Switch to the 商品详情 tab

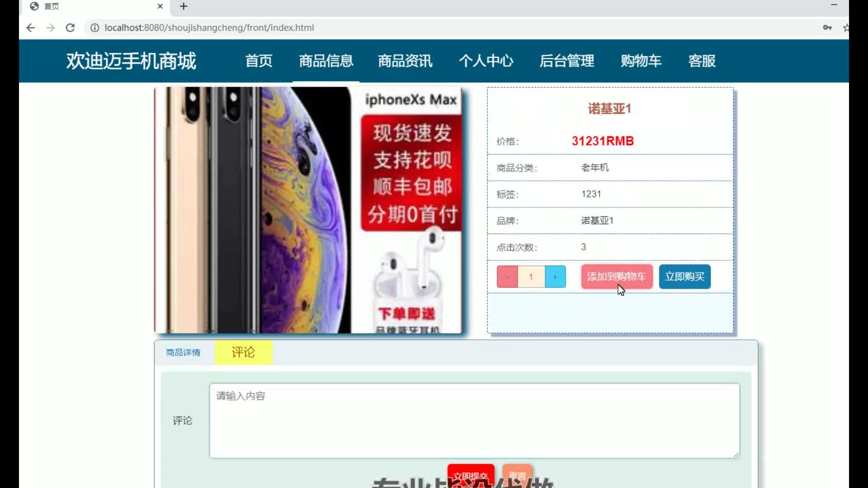pos(183,352)
